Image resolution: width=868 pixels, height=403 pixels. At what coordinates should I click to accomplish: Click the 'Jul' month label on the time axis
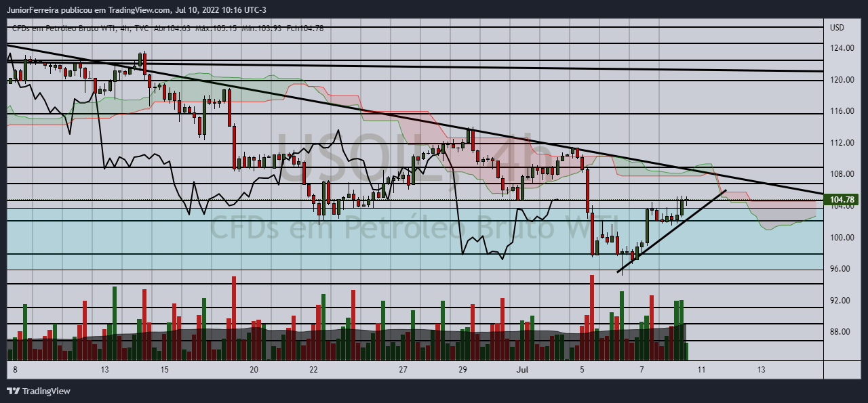[x=522, y=370]
